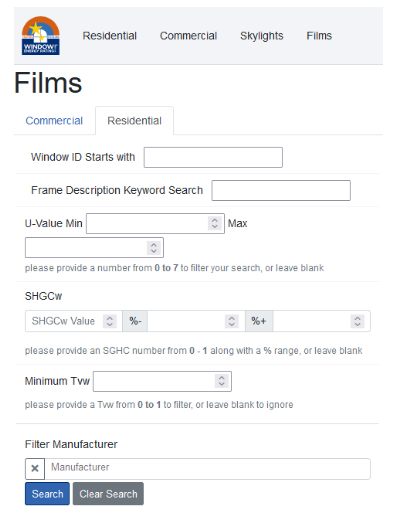Viewport: 400px width, 520px height.
Task: Click the Frame Description Keyword Search field
Action: tap(281, 190)
